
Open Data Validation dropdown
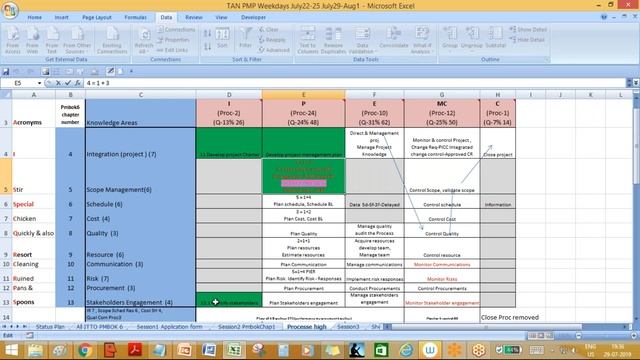(x=362, y=40)
